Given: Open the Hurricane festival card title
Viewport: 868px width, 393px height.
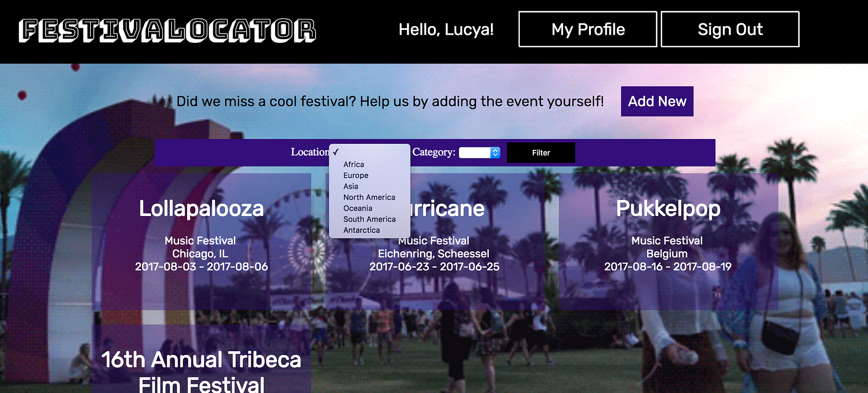Looking at the screenshot, I should 446,209.
